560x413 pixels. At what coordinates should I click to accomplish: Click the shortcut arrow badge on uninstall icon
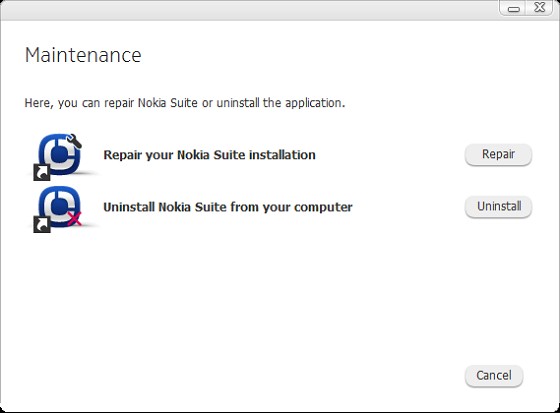42,224
